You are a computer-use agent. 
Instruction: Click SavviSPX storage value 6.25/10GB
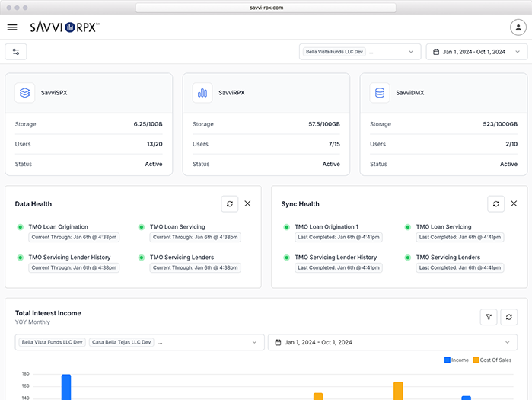click(148, 124)
